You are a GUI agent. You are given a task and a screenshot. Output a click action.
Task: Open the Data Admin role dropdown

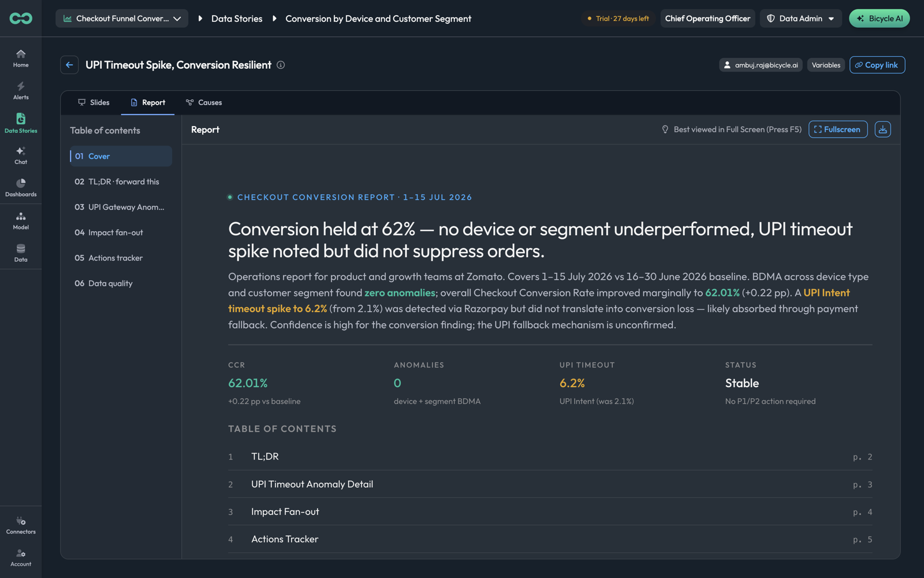click(x=800, y=18)
